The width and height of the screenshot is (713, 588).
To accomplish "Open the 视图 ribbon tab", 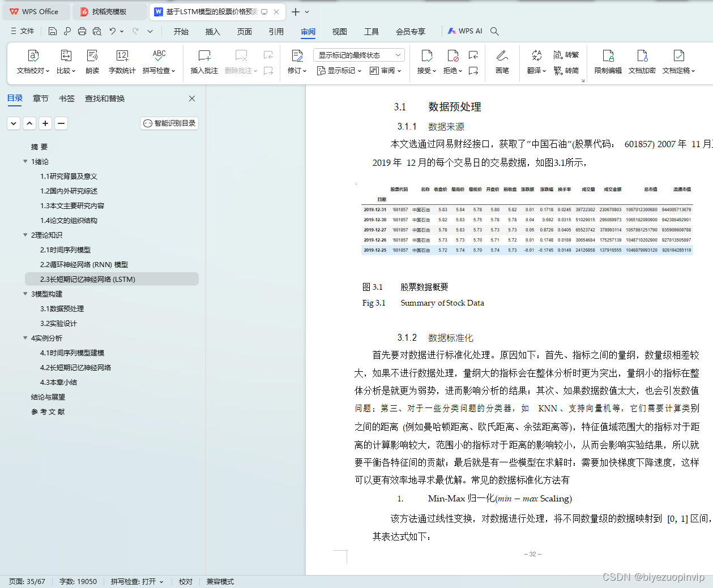I will click(x=340, y=31).
